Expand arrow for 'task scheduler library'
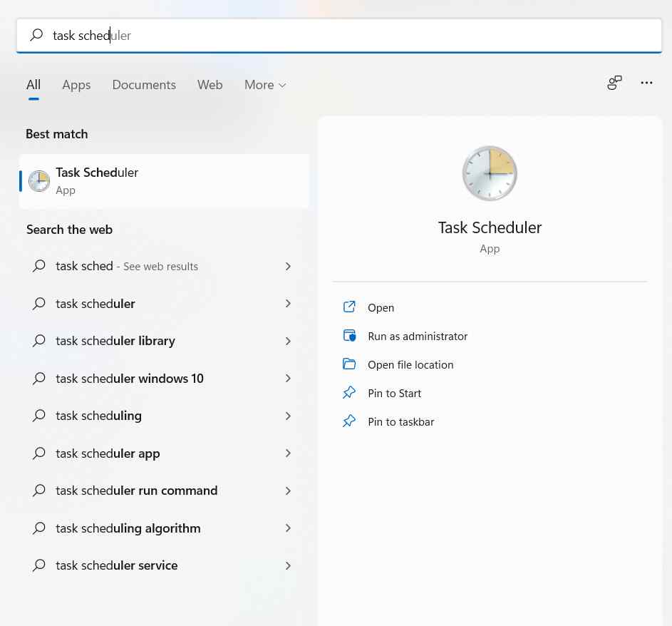Viewport: 672px width, 626px height. [x=288, y=341]
